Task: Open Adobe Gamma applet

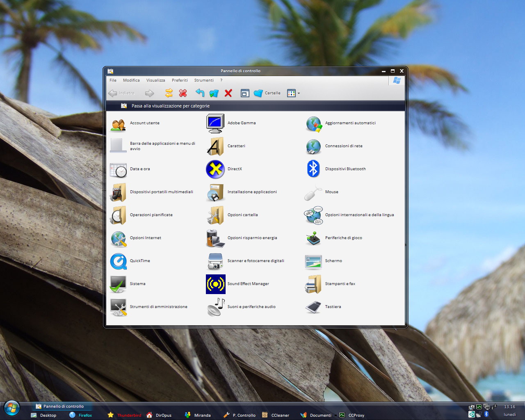Action: tap(215, 123)
